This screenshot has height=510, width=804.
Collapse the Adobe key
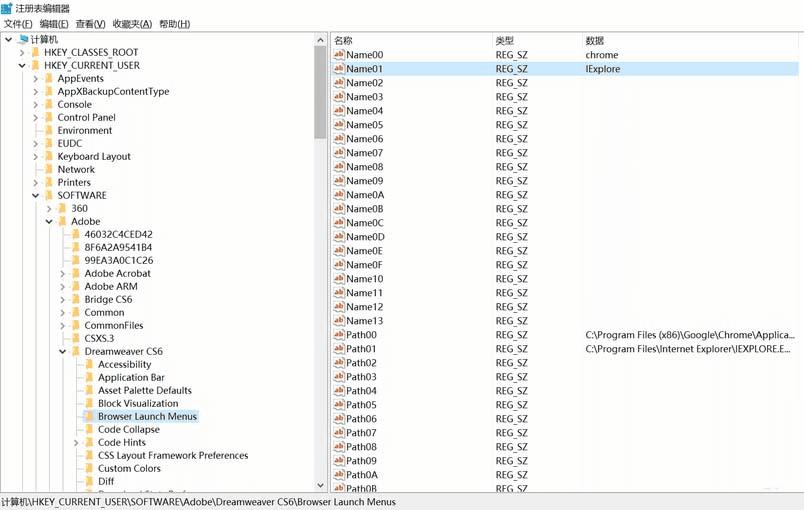[x=49, y=221]
